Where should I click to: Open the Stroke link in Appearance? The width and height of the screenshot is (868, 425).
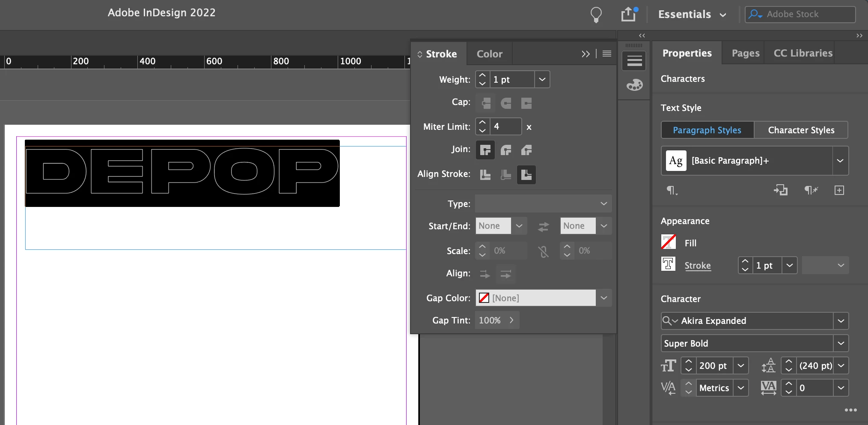[698, 266]
